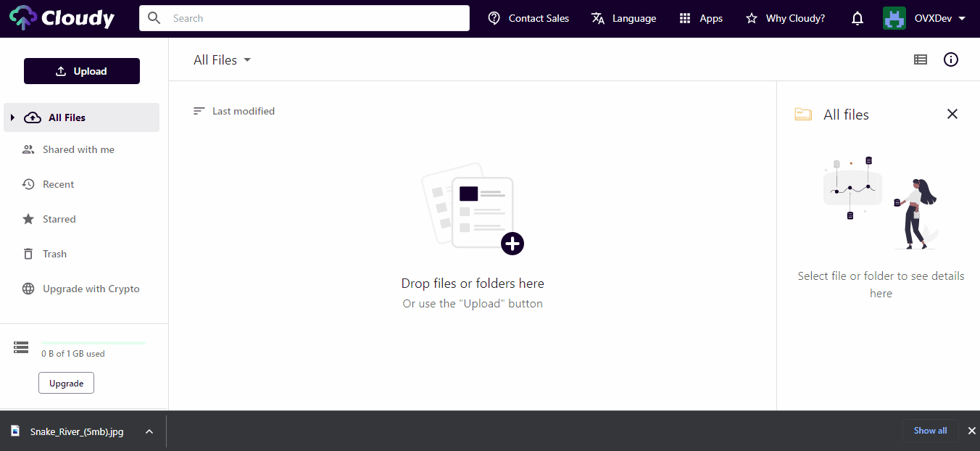Click the Contact Sales help icon
980x451 pixels.
(x=494, y=18)
